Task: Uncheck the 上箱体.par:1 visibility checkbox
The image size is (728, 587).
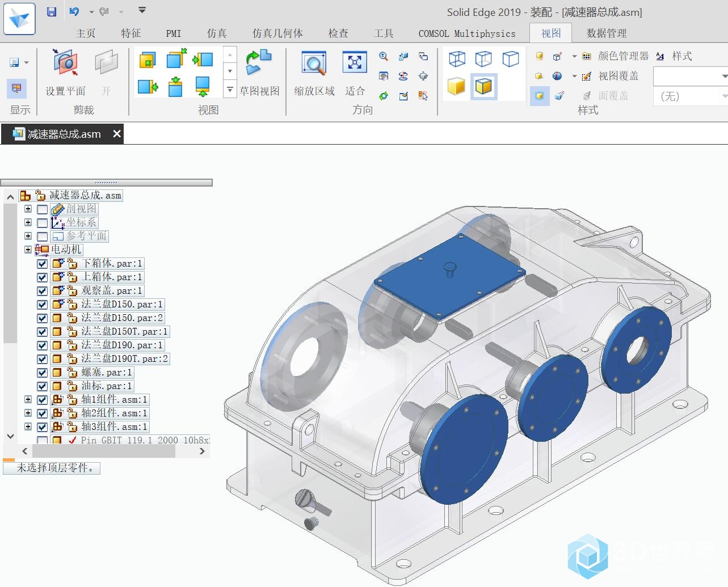Action: pos(42,277)
